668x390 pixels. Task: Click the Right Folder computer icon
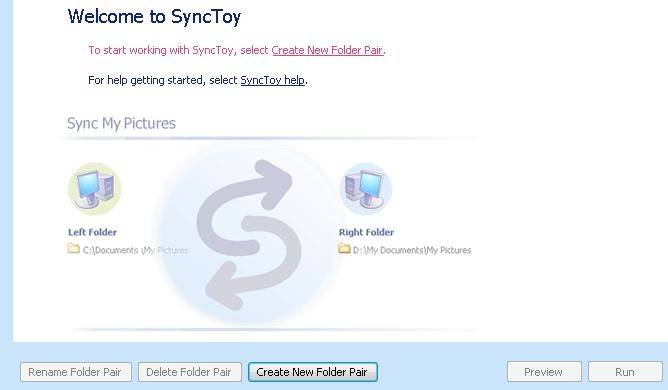[x=366, y=189]
